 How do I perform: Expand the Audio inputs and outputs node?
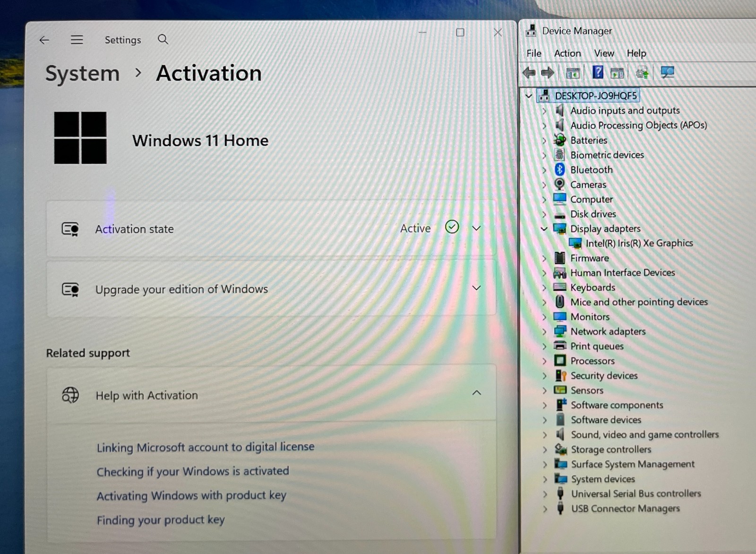click(544, 111)
